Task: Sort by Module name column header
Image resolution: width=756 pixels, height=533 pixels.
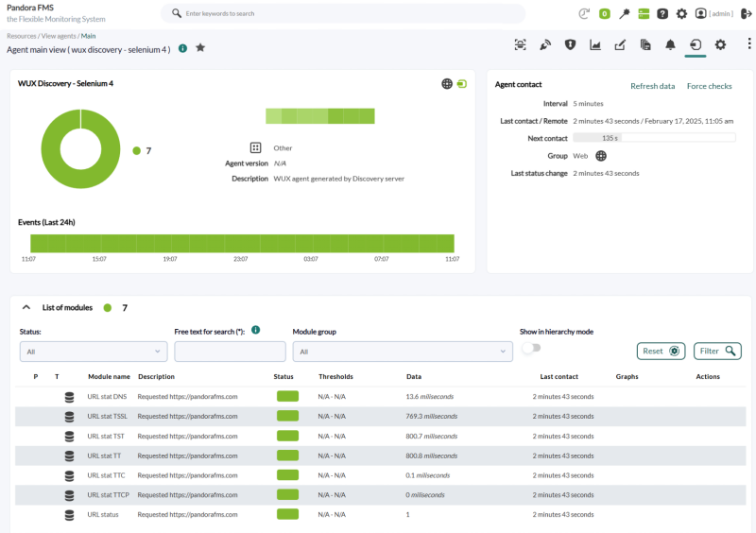Action: coord(109,377)
